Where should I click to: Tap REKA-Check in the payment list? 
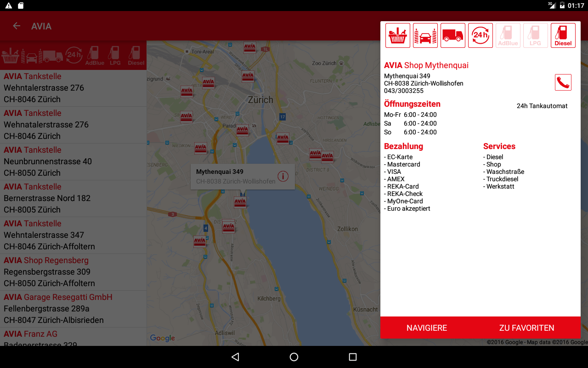(403, 194)
